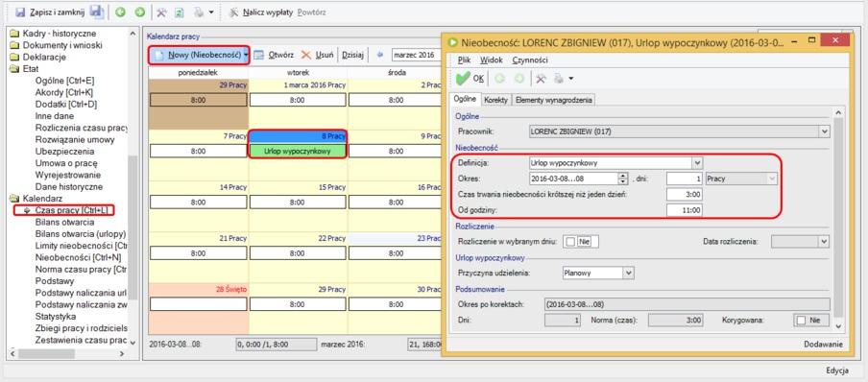Open the tools icon in main toolbar
The width and height of the screenshot is (868, 382).
point(161,12)
